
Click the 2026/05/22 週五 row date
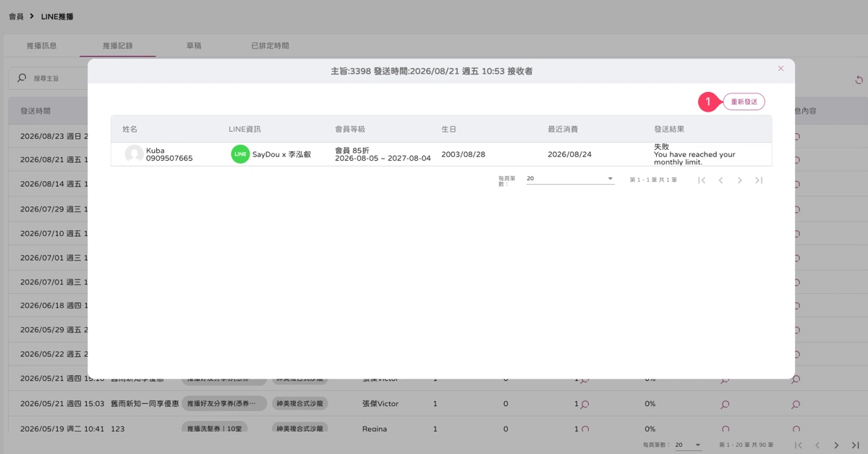(54, 353)
